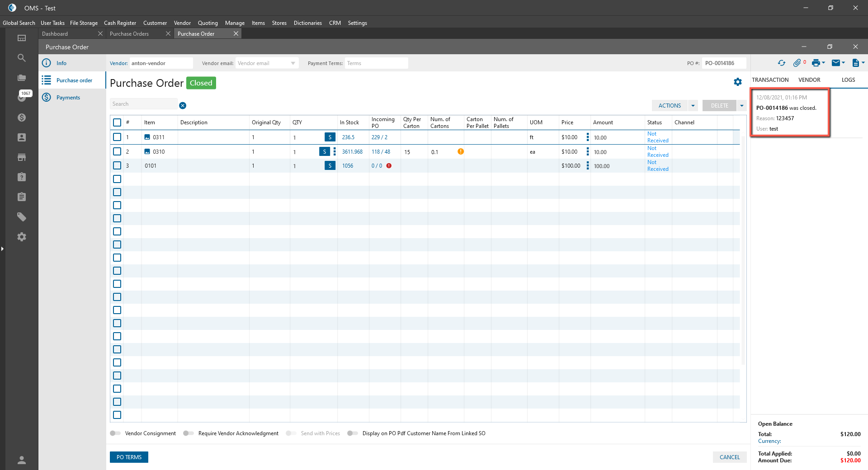Toggle the Vendor Consignment switch
This screenshot has height=470, width=868.
tap(115, 433)
